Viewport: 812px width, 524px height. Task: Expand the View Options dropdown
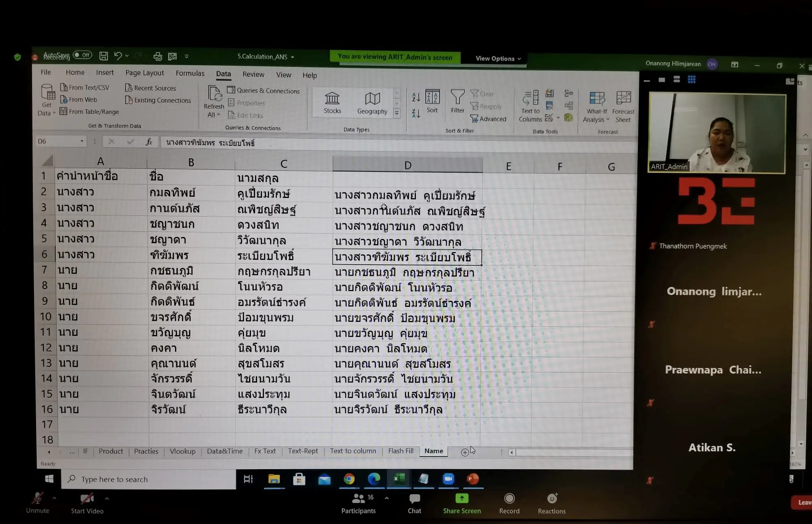tap(498, 59)
